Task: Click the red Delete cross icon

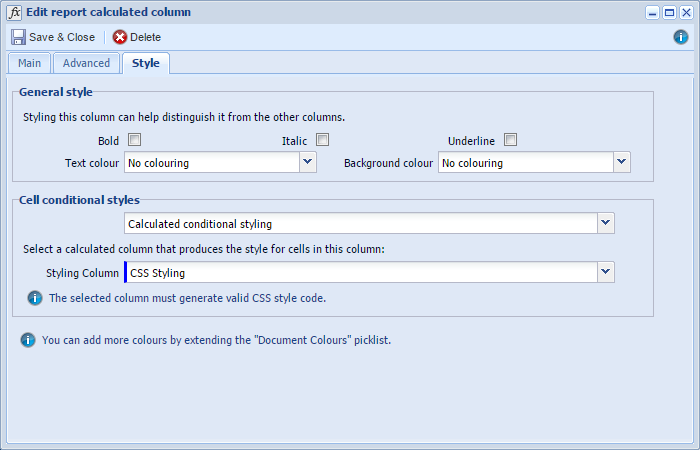Action: 120,37
